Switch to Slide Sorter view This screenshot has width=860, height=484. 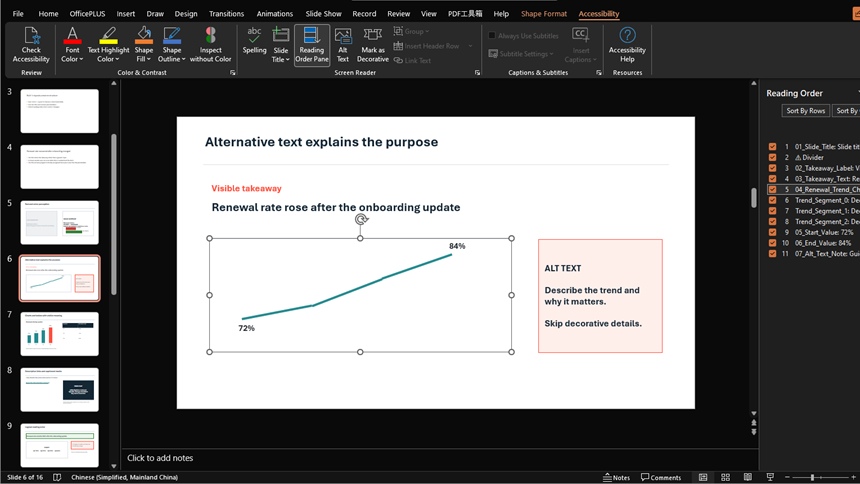point(725,477)
